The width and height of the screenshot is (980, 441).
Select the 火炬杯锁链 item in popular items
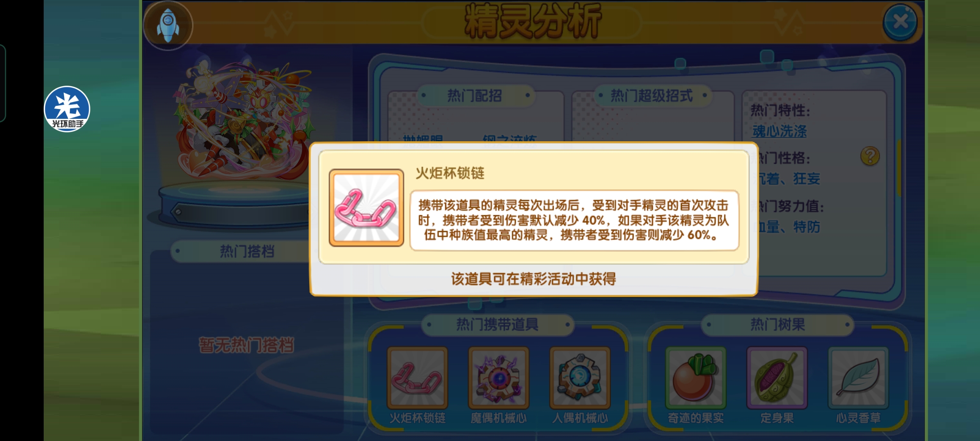tap(417, 378)
